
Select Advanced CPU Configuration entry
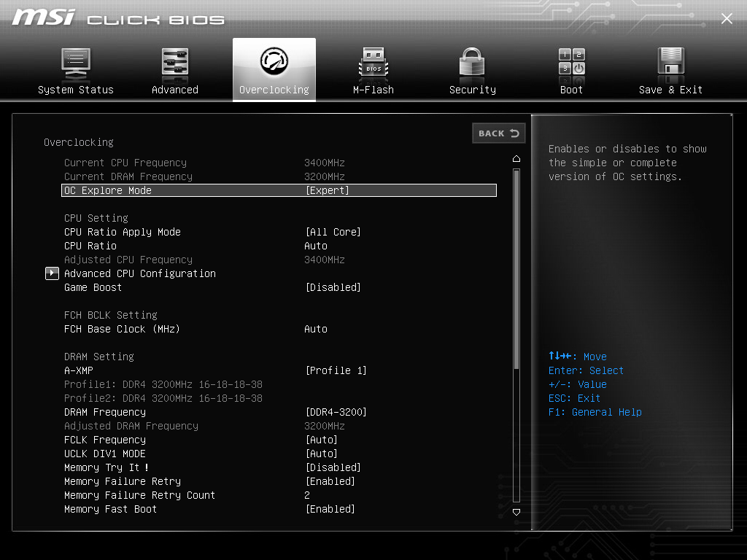139,273
